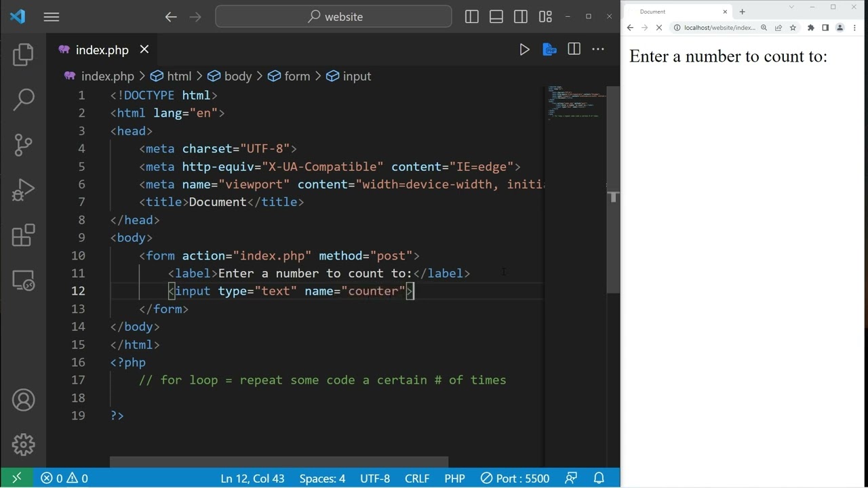868x488 pixels.
Task: Select the Document tab in Chrome
Action: click(x=675, y=12)
